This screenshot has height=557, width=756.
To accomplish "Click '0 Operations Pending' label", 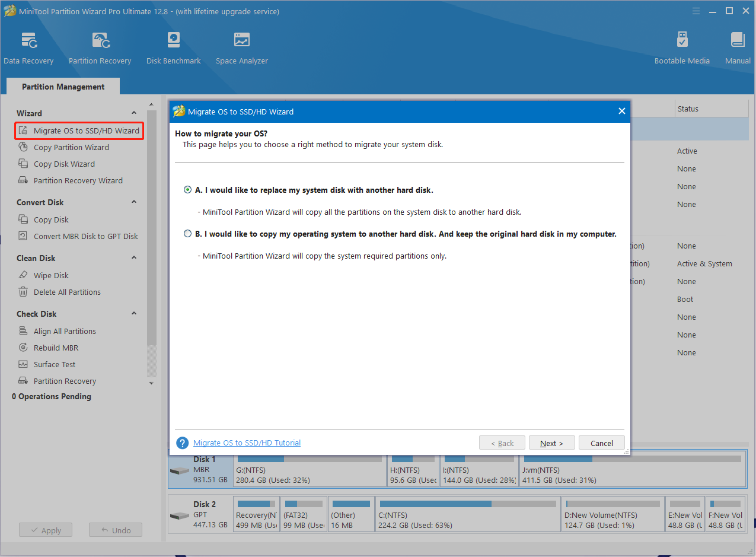I will [x=52, y=396].
